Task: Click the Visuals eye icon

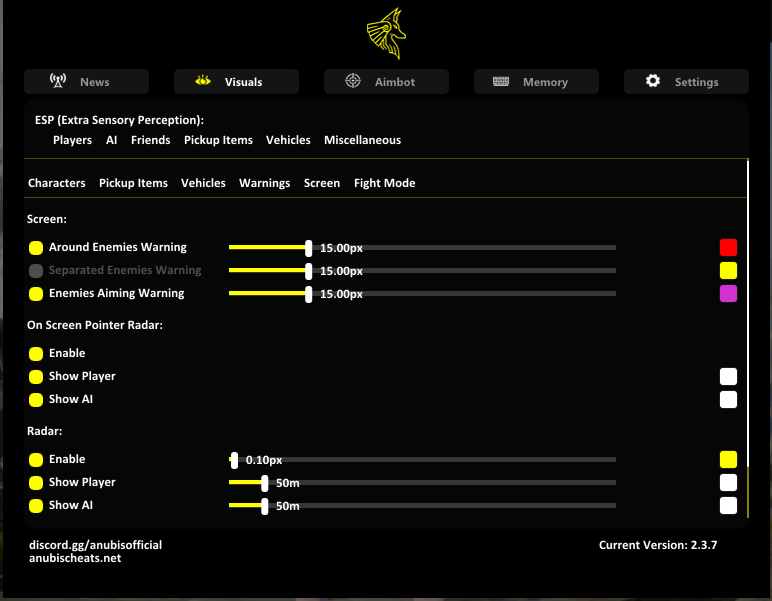Action: pos(203,80)
